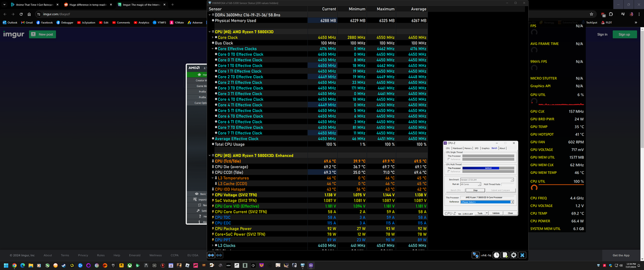This screenshot has width=644, height=270.
Task: Click the Windows Start button
Action: click(x=6, y=265)
